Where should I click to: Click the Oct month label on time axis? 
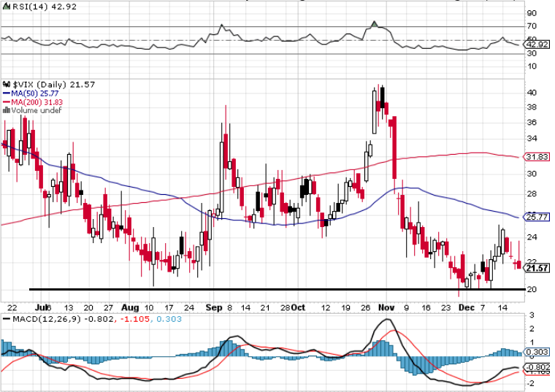298,307
